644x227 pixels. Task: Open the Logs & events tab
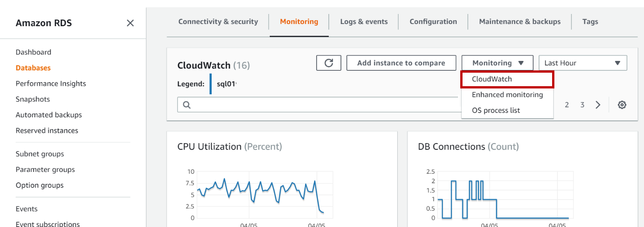pyautogui.click(x=364, y=22)
